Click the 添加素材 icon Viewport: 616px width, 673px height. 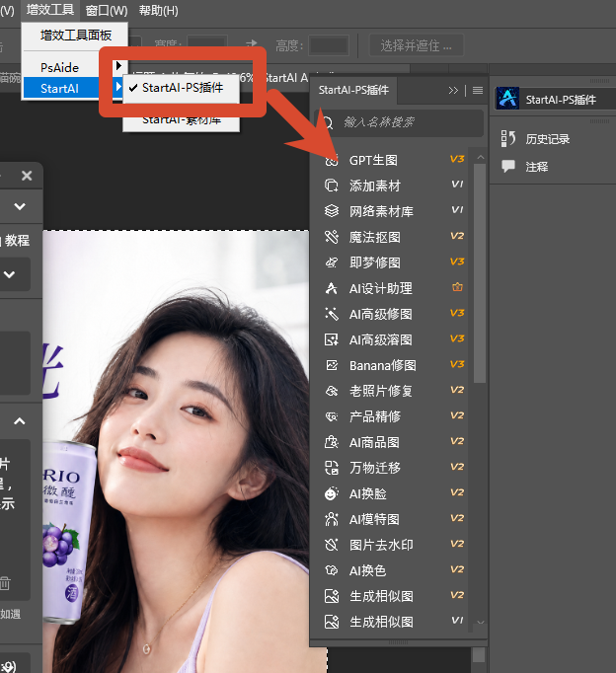click(332, 186)
